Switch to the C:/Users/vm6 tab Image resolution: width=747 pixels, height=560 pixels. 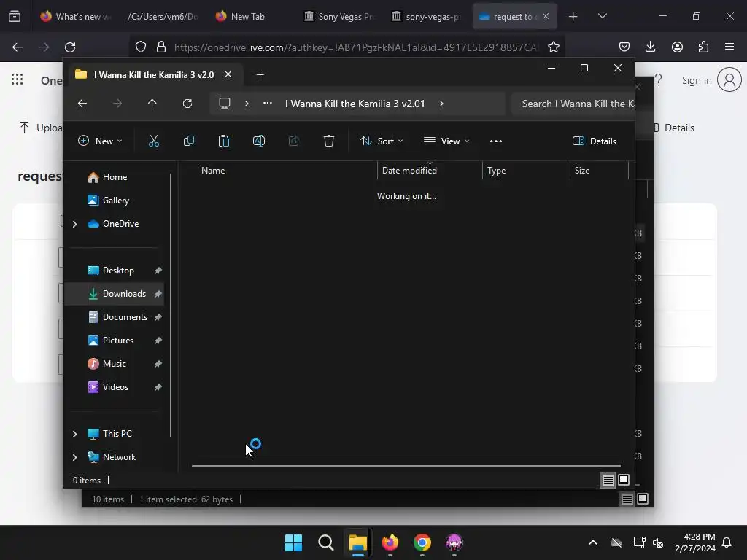pyautogui.click(x=163, y=17)
